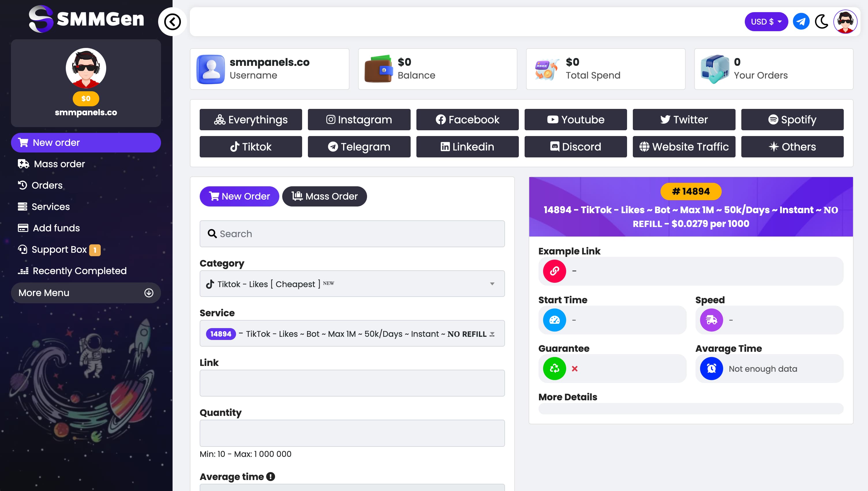This screenshot has width=868, height=491.
Task: Filter services by Instagram
Action: click(359, 119)
